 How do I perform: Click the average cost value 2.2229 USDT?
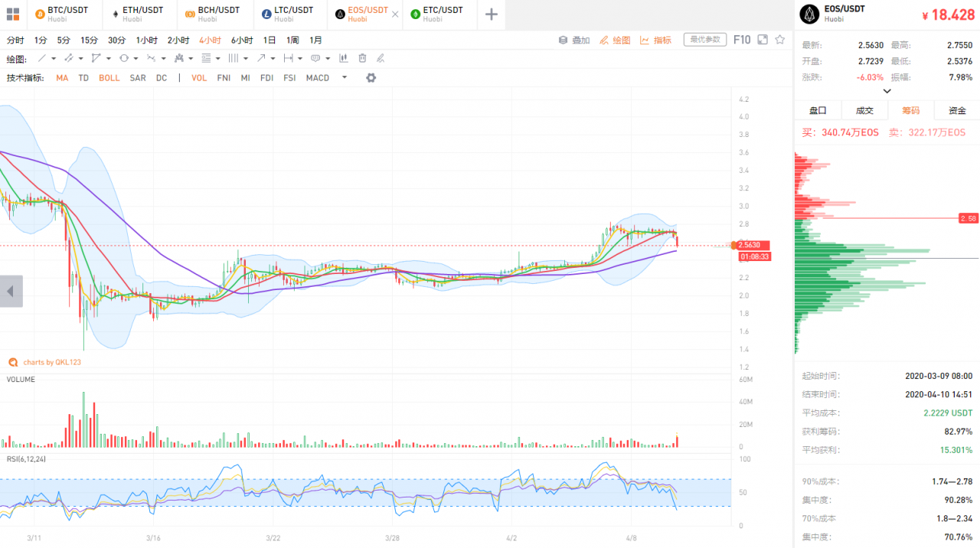click(948, 413)
